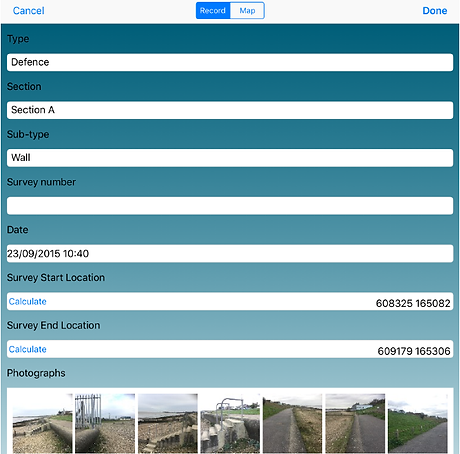Click the Date label

pos(18,230)
